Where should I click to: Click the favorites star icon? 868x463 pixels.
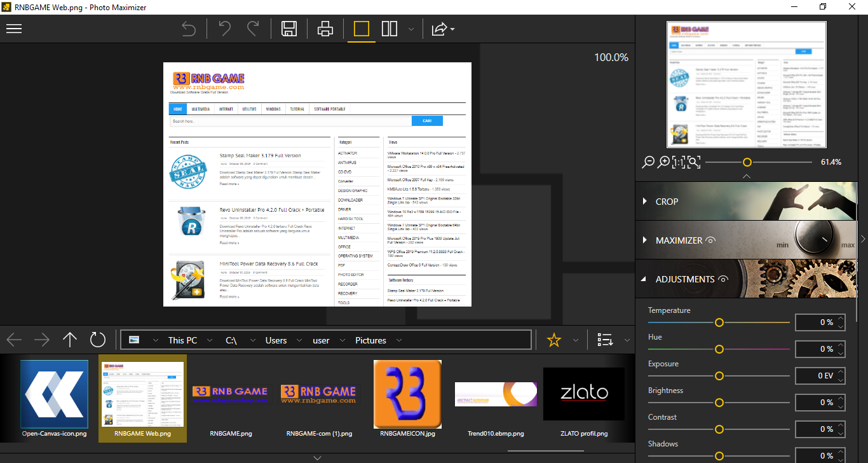(554, 340)
